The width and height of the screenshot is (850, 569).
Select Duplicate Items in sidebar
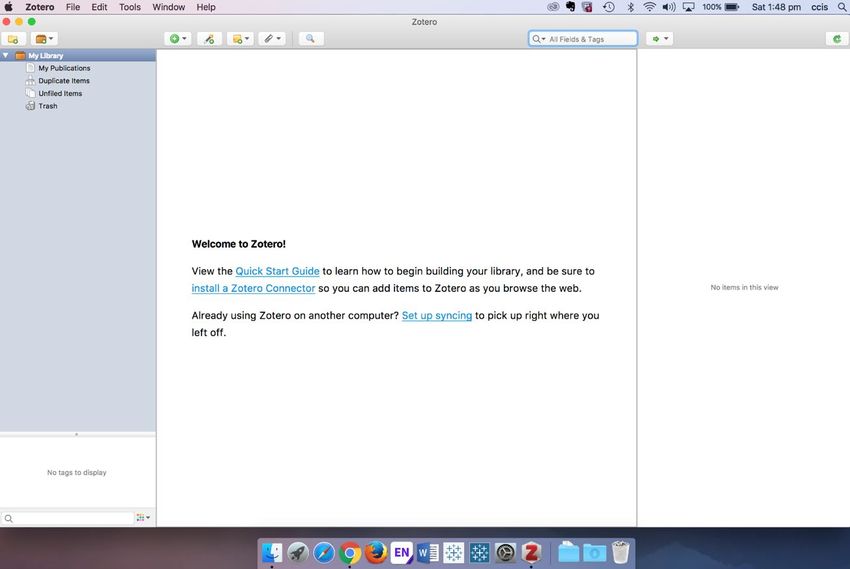pos(63,81)
